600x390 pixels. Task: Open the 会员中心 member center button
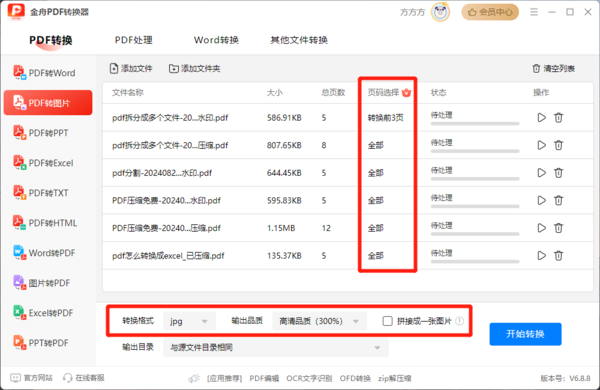point(490,12)
